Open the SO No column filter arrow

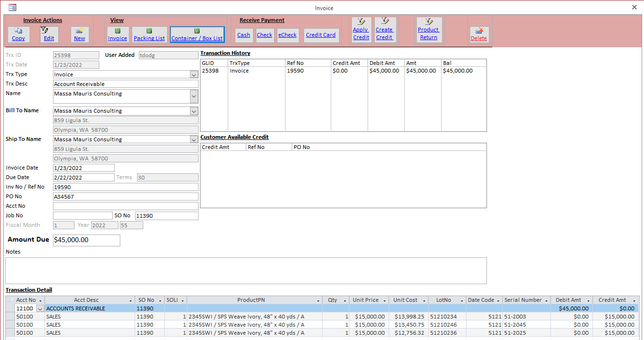[159, 300]
